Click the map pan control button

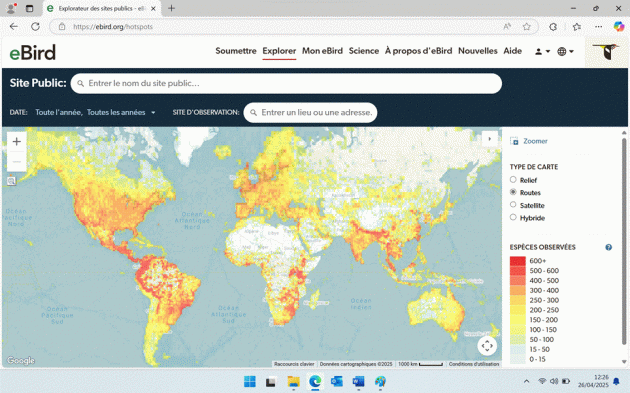tap(487, 346)
